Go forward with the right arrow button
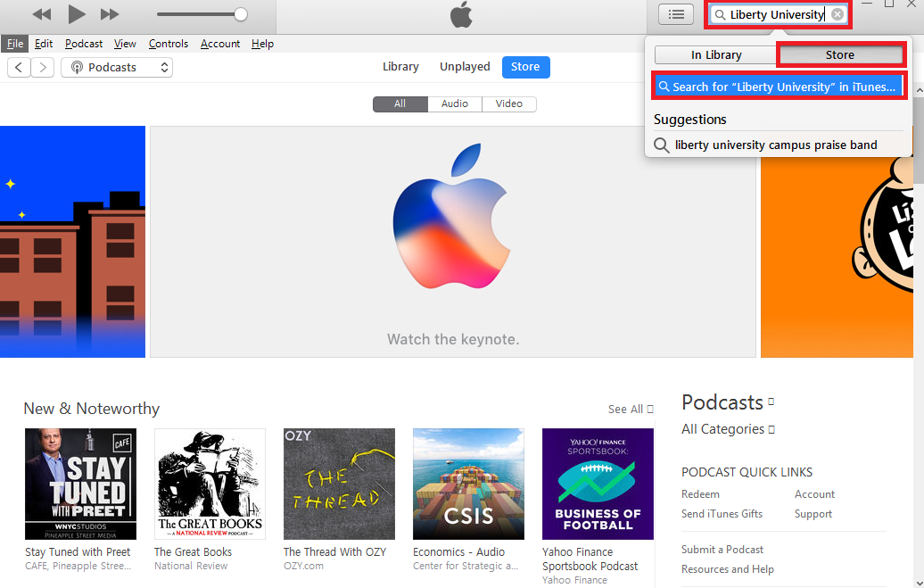 [x=43, y=67]
